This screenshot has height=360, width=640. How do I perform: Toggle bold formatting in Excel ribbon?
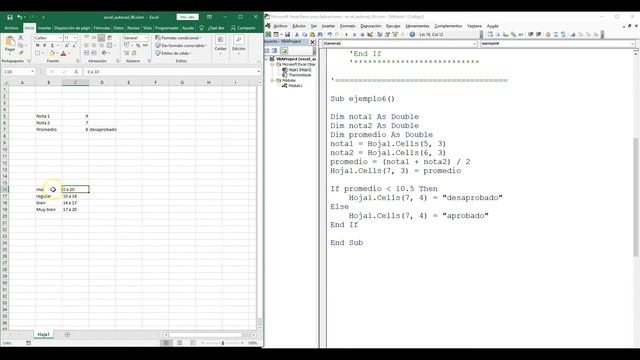[x=38, y=45]
